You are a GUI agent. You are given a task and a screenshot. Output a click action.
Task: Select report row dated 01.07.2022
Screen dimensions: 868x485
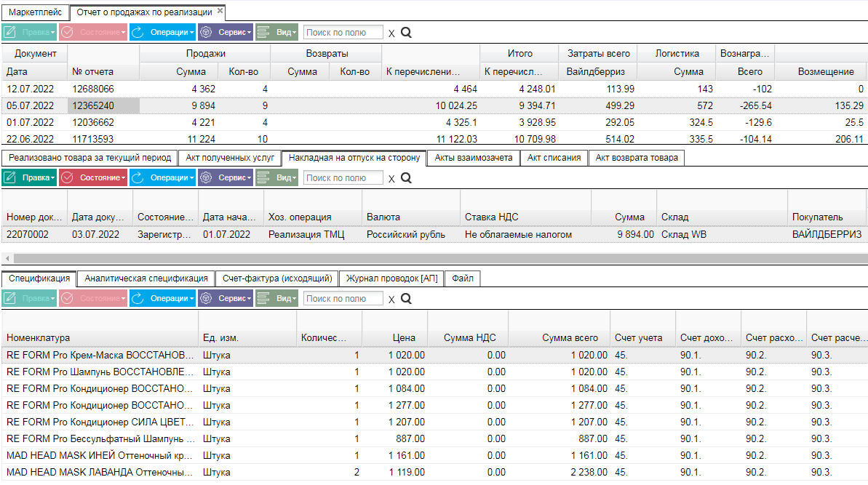[434, 122]
